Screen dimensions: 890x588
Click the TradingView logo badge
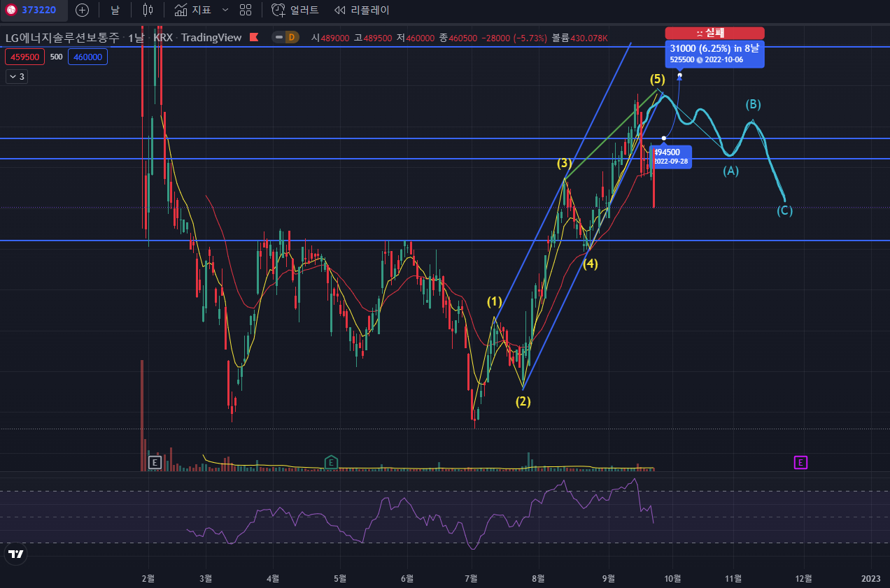pyautogui.click(x=15, y=554)
